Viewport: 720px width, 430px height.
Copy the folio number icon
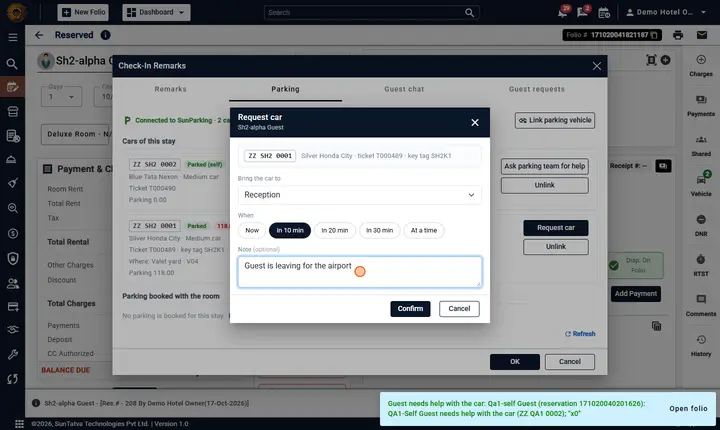tap(654, 35)
